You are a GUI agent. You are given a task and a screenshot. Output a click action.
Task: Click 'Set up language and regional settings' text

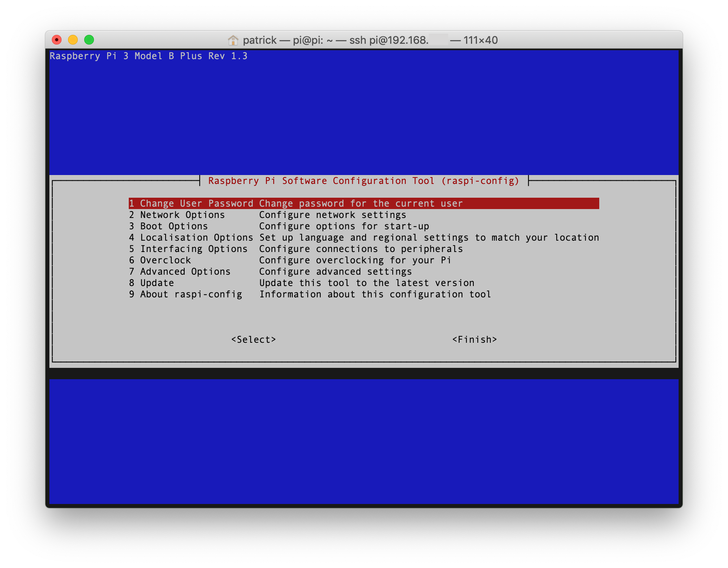coord(364,237)
